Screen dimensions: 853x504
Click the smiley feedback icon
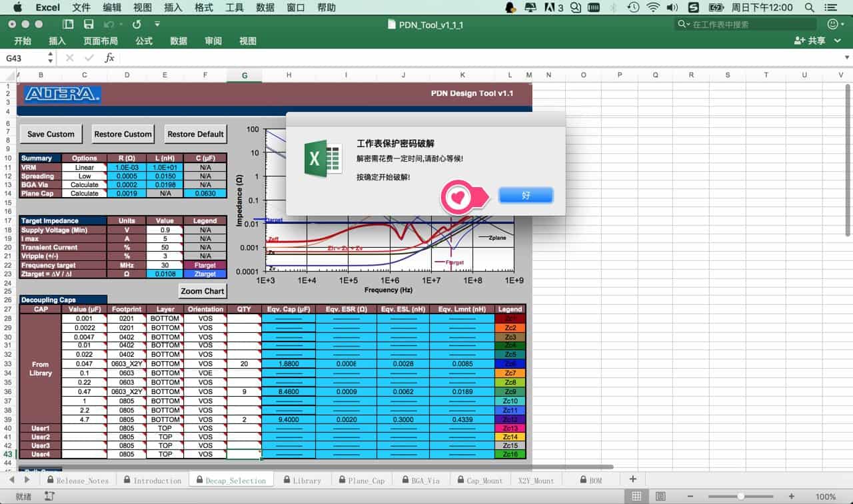832,24
